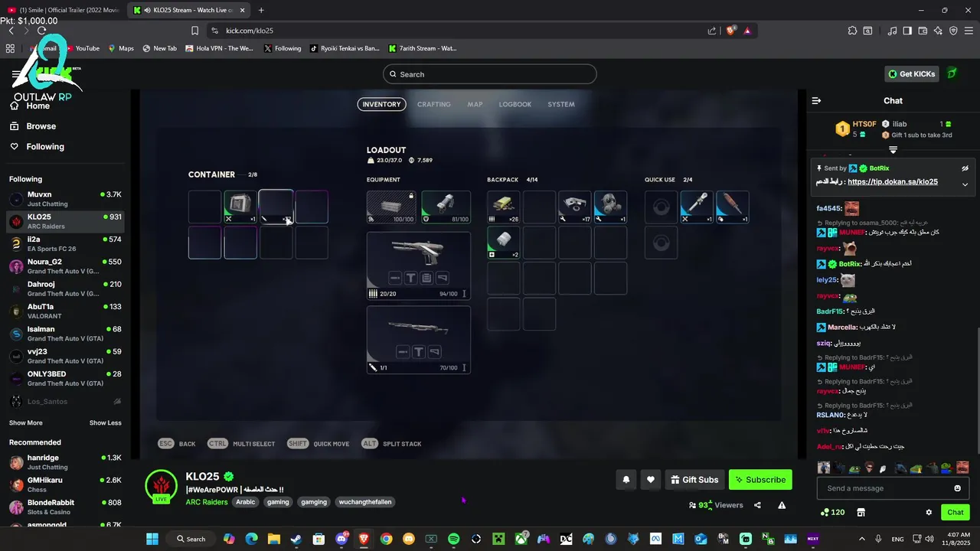Click the Arabic tag
980x551 pixels.
click(246, 502)
